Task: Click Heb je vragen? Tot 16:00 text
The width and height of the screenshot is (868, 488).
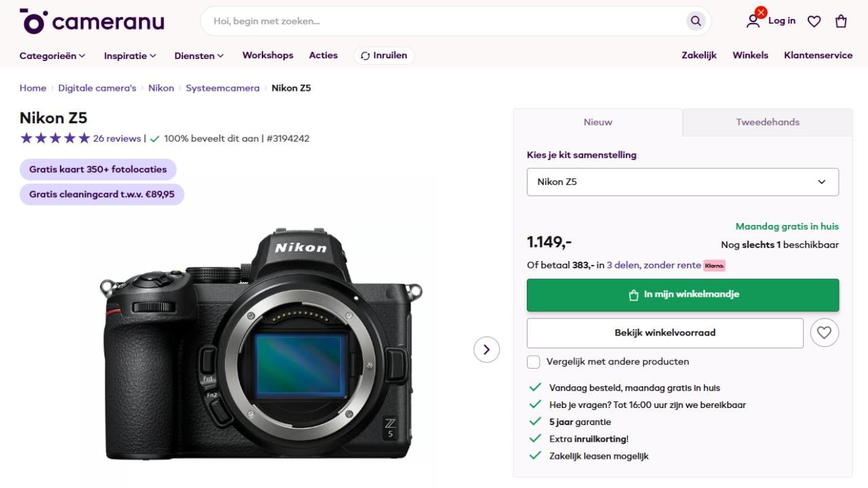Action: 648,405
